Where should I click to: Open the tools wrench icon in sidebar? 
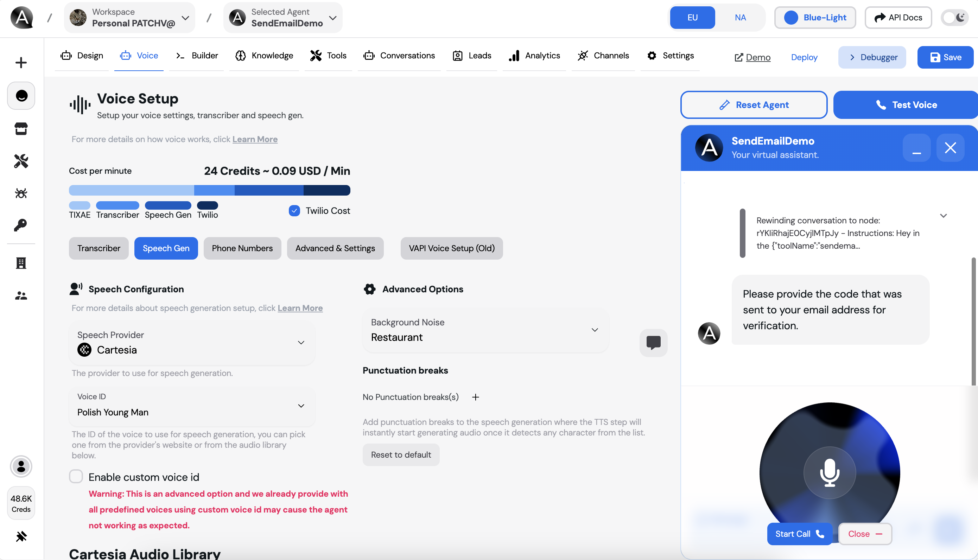point(21,161)
